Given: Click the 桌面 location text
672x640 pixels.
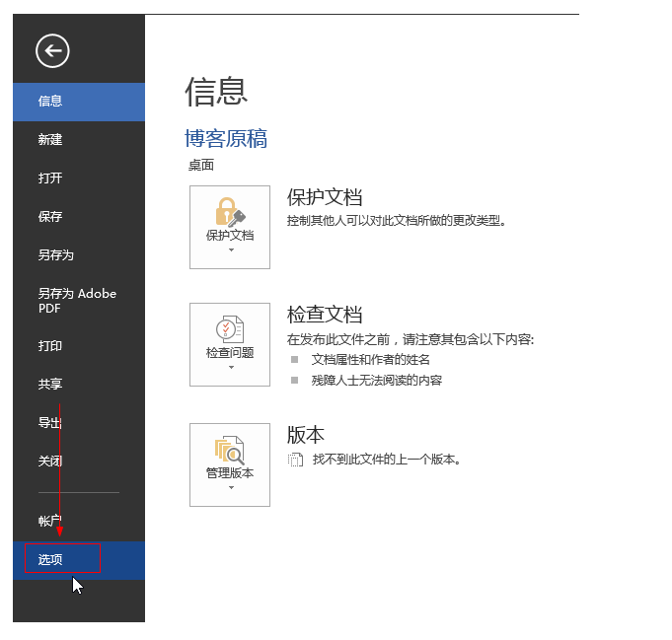Looking at the screenshot, I should (x=201, y=166).
